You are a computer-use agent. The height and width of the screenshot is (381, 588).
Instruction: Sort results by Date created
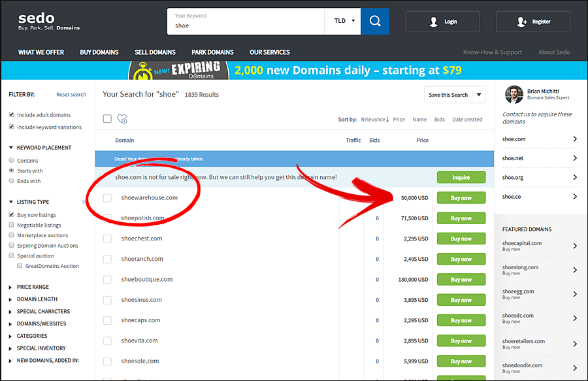click(467, 119)
